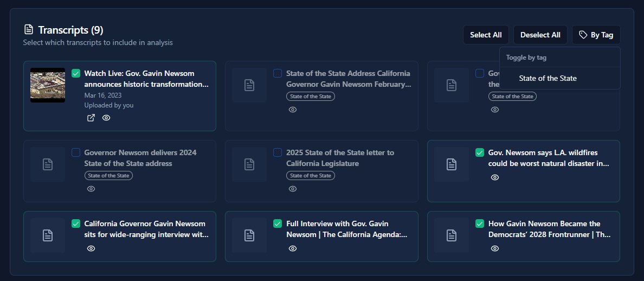The height and width of the screenshot is (281, 644).
Task: Uncheck California Governor wide-ranging interview
Action: (75, 223)
